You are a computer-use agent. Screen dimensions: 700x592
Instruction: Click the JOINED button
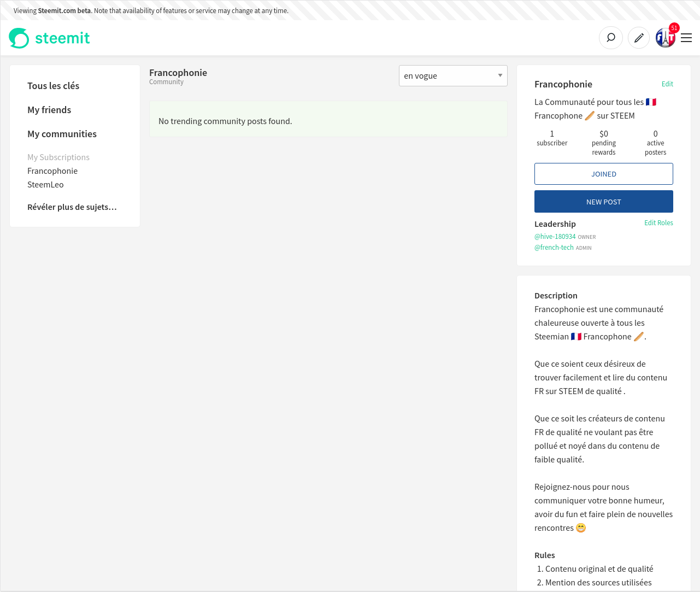[x=604, y=174]
